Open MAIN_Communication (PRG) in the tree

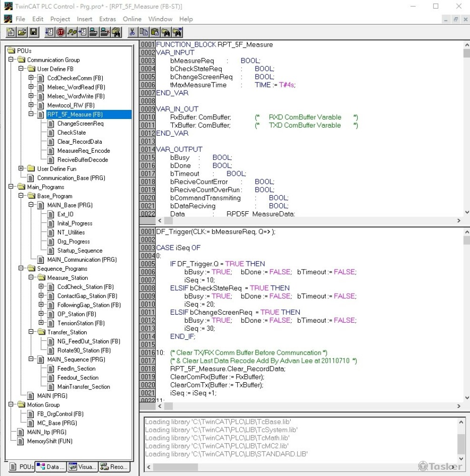click(x=81, y=260)
